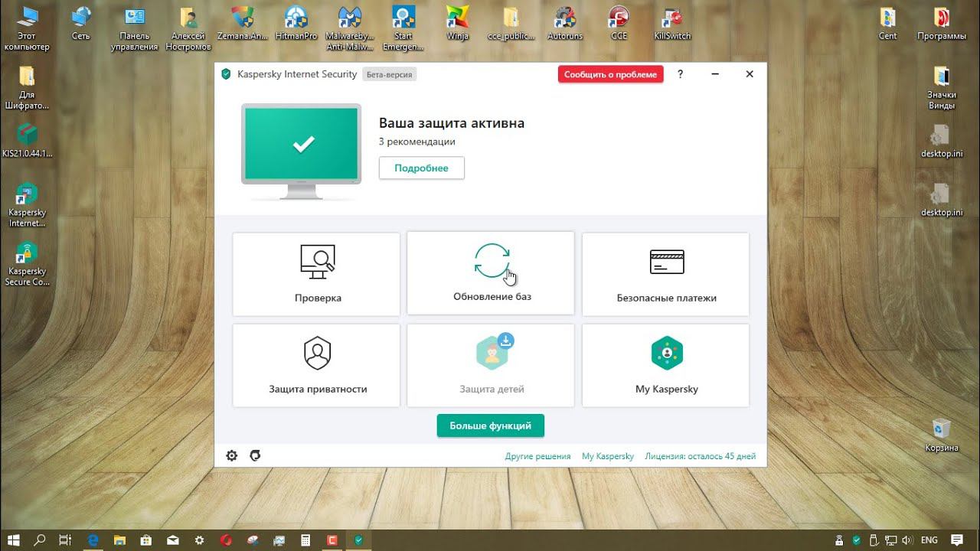Open the Проверка scan tile
980x551 pixels.
point(316,274)
